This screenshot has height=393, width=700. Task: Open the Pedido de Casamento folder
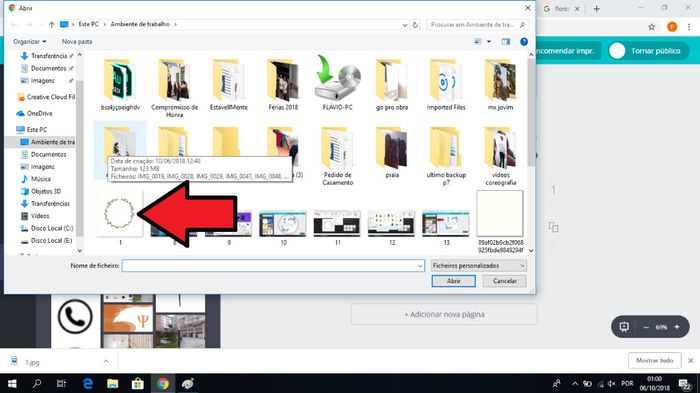pos(338,156)
